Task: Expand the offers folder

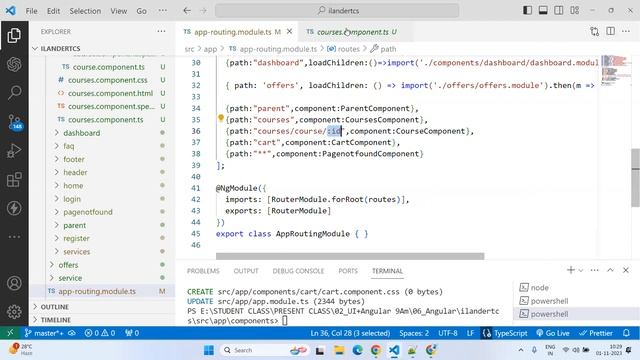Action: coord(102,265)
